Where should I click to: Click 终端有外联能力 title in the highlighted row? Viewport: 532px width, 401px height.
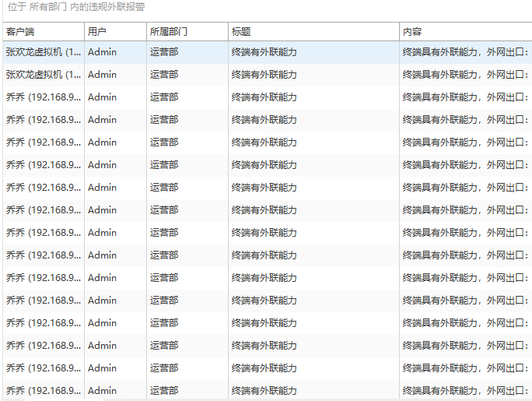pyautogui.click(x=264, y=52)
